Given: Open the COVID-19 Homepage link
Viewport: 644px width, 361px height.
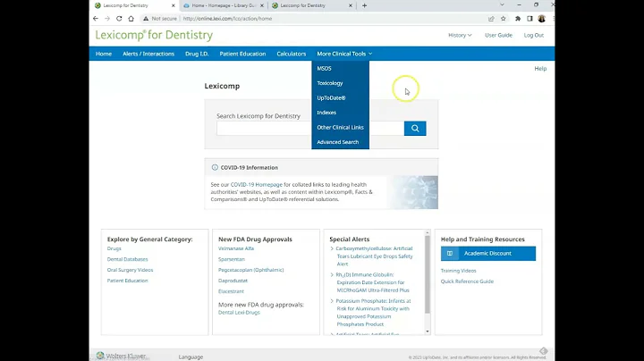Looking at the screenshot, I should (x=257, y=185).
